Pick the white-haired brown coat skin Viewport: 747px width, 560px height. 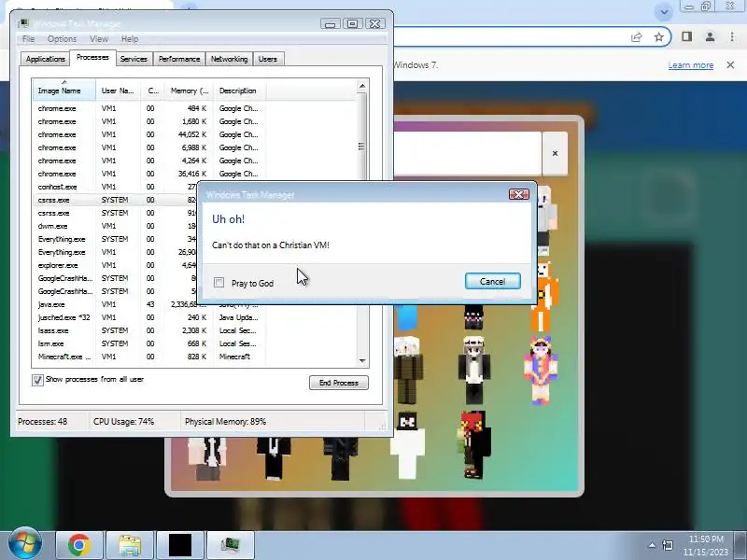pos(408,371)
